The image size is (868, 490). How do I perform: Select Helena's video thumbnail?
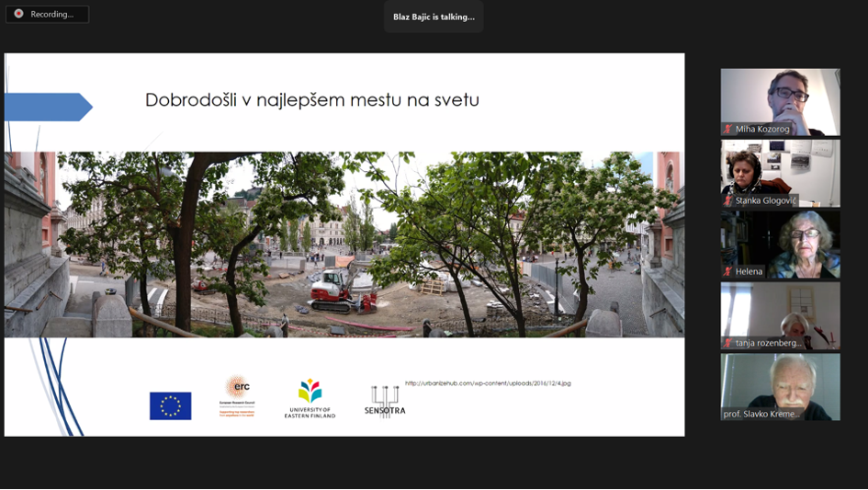(780, 245)
